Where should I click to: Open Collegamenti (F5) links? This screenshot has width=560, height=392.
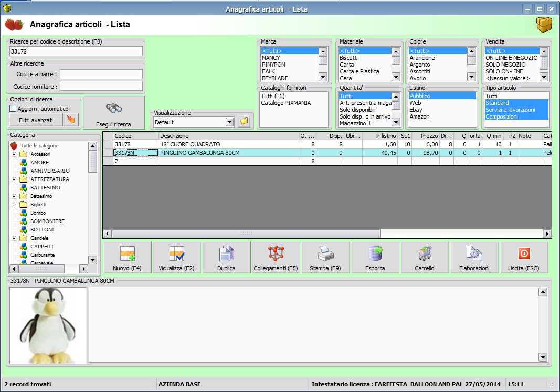pyautogui.click(x=276, y=258)
